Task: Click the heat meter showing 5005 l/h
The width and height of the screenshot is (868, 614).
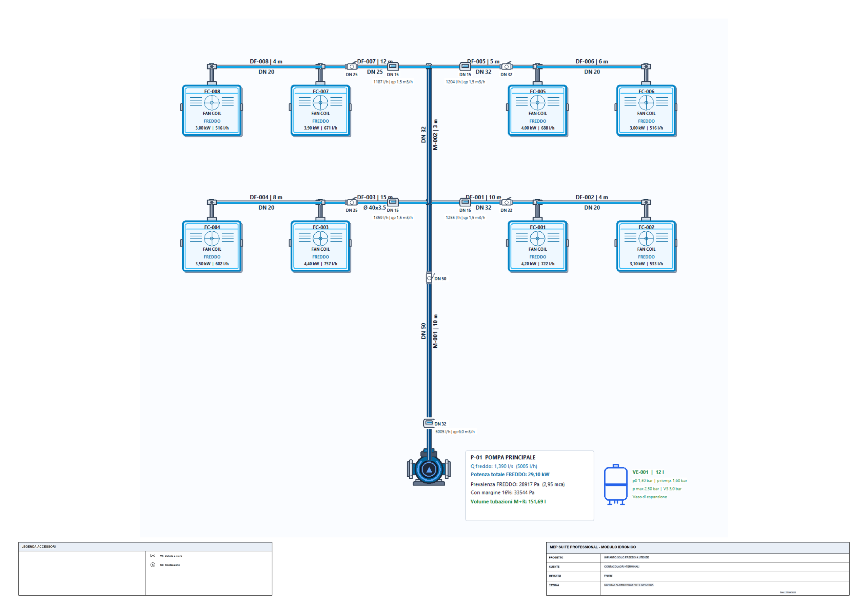Action: pyautogui.click(x=429, y=423)
